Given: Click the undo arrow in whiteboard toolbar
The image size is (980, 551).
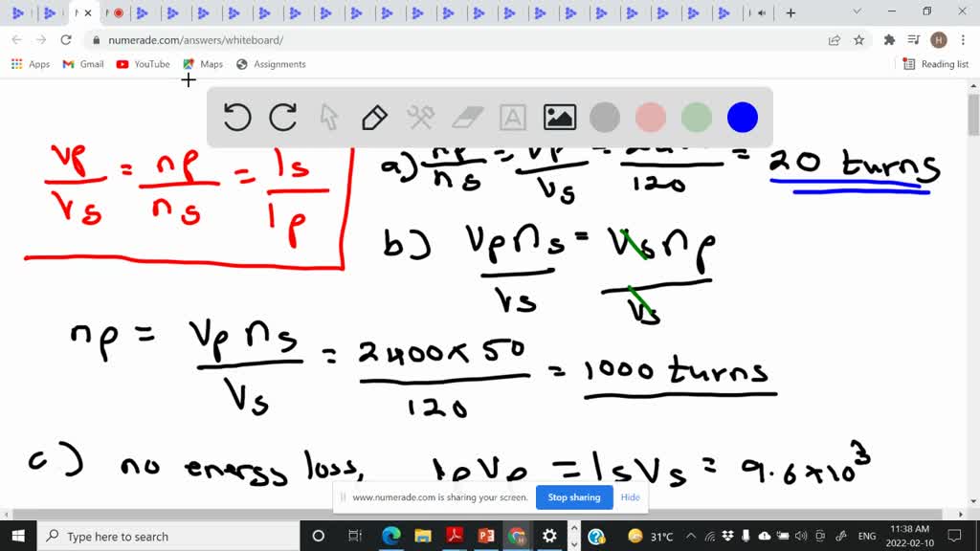Looking at the screenshot, I should (237, 118).
